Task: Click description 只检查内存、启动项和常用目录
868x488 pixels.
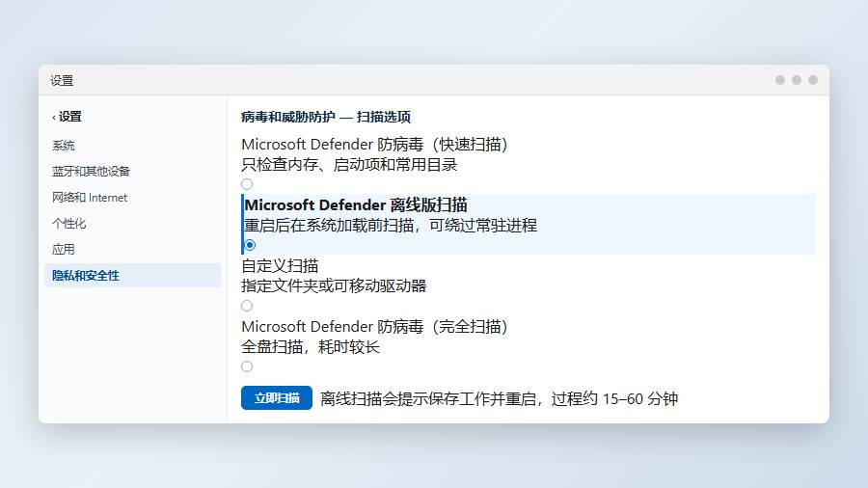Action: [x=349, y=165]
